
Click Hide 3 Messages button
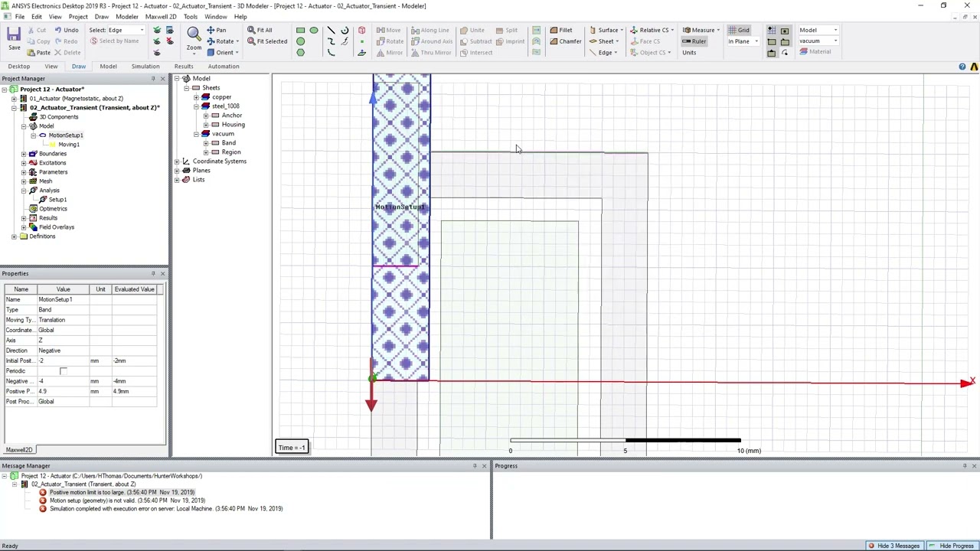[893, 546]
